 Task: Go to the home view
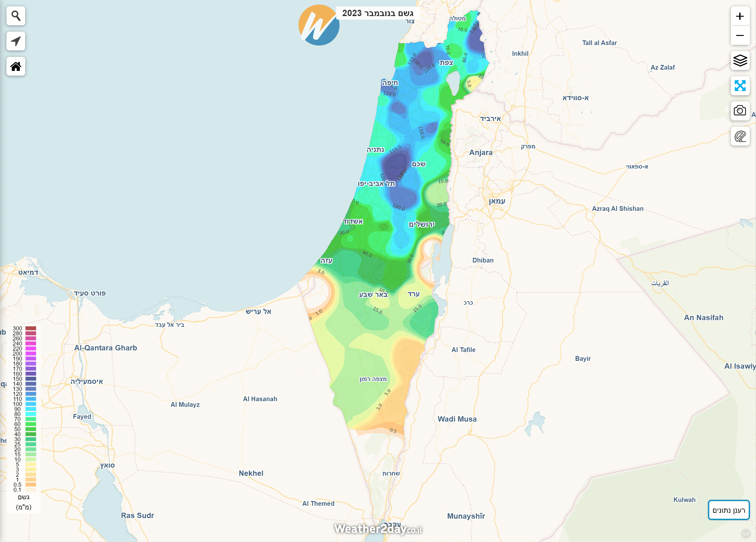[16, 66]
